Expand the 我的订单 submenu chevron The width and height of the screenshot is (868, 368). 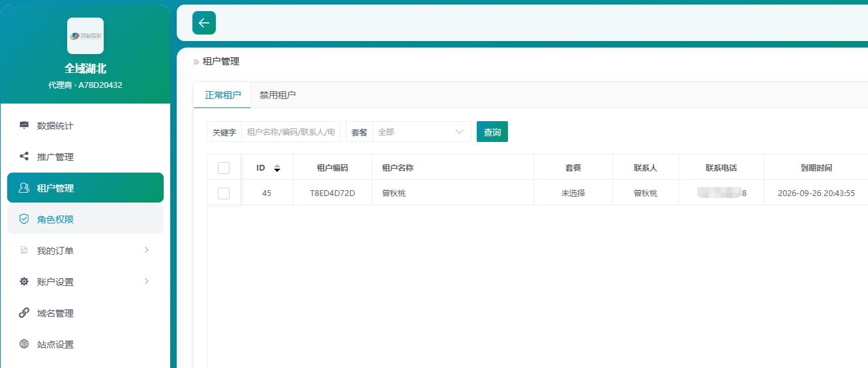147,250
